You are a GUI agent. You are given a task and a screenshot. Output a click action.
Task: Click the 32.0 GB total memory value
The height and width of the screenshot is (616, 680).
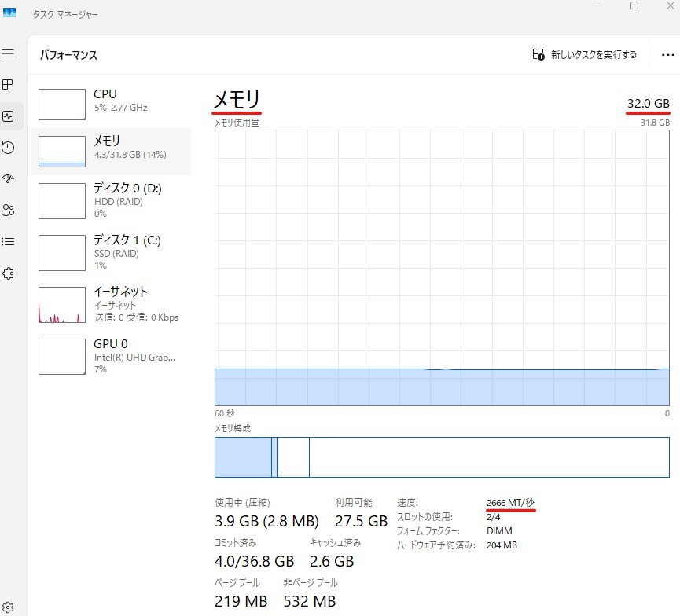pyautogui.click(x=649, y=104)
